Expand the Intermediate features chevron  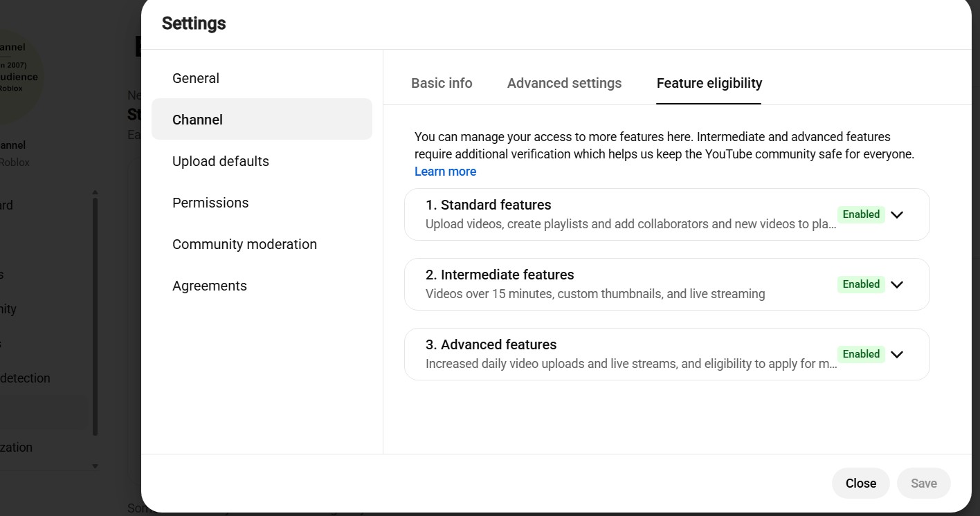[897, 284]
